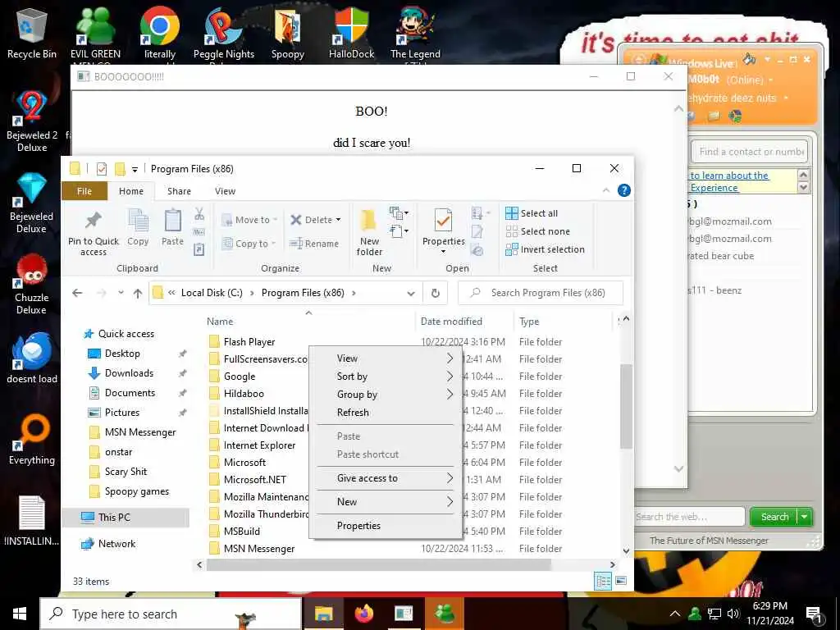
Task: Select Downloads in the navigation pane
Action: 129,373
